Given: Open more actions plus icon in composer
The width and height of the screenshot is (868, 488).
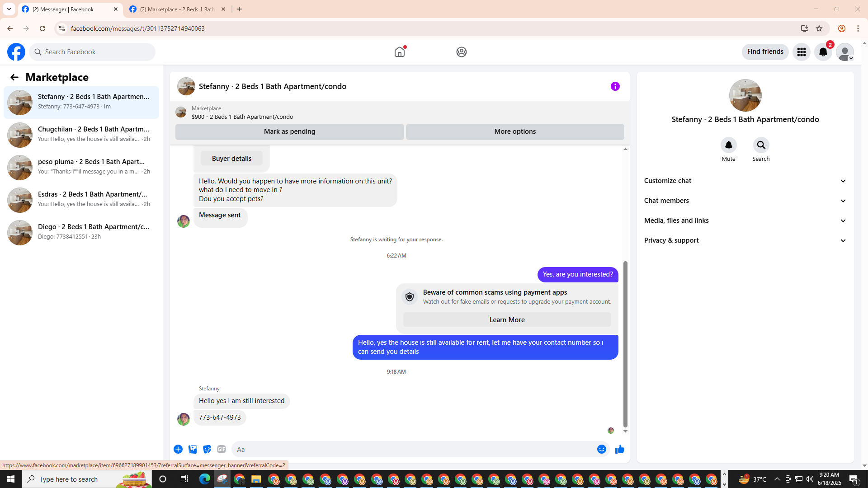Looking at the screenshot, I should [x=178, y=449].
